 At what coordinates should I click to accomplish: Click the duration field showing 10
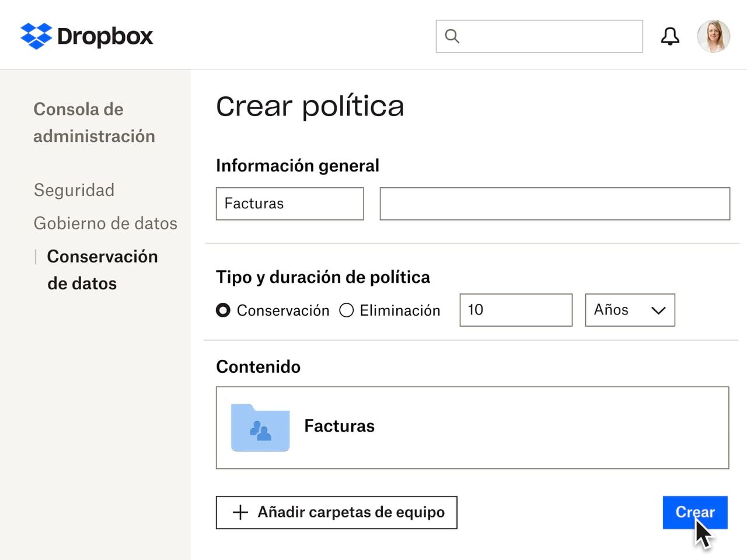coord(516,310)
